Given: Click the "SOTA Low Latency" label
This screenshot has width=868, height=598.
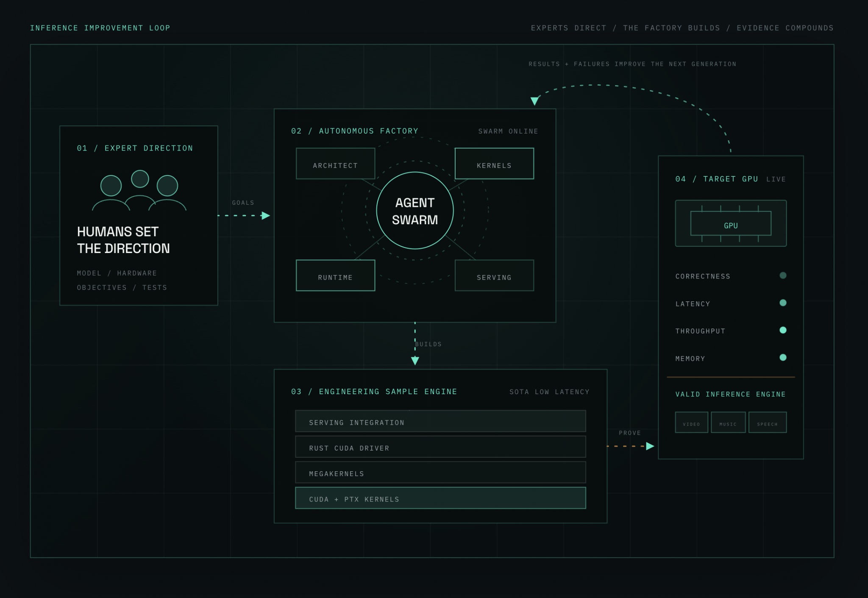Looking at the screenshot, I should tap(549, 392).
